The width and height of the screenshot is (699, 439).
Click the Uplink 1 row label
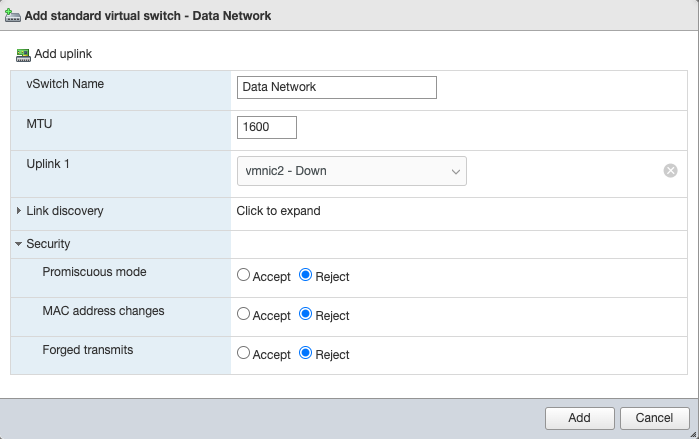pyautogui.click(x=48, y=163)
